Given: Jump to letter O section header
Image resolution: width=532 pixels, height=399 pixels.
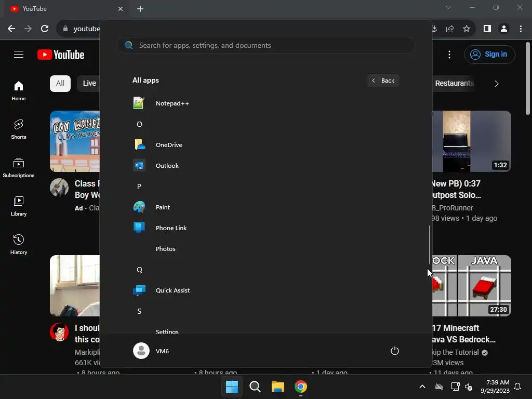Looking at the screenshot, I should point(139,124).
